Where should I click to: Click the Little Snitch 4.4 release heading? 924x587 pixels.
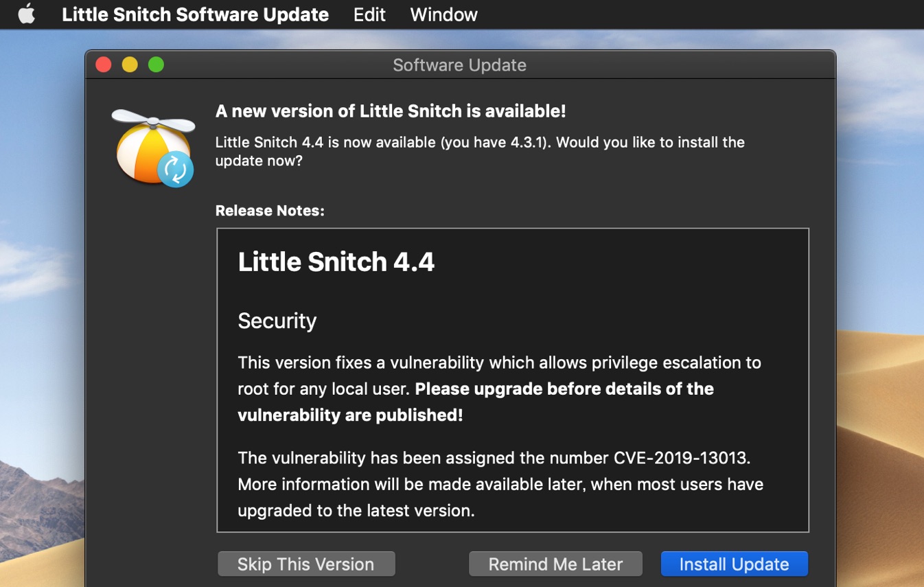336,262
